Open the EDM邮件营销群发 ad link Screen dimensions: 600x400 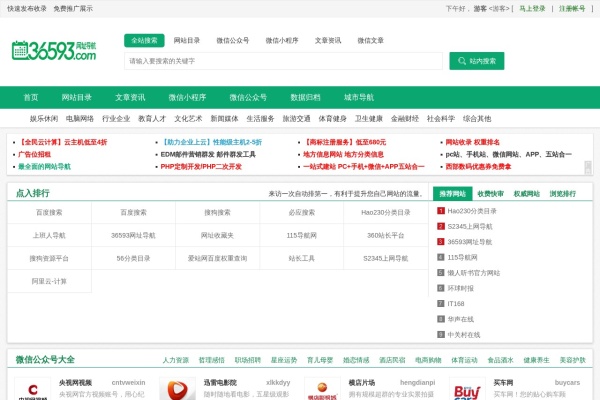click(x=208, y=154)
